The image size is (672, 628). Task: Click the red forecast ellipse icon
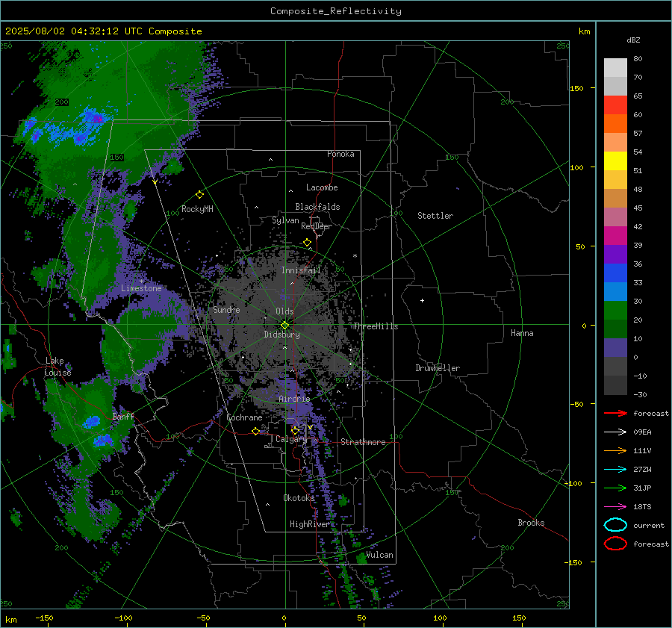[615, 544]
